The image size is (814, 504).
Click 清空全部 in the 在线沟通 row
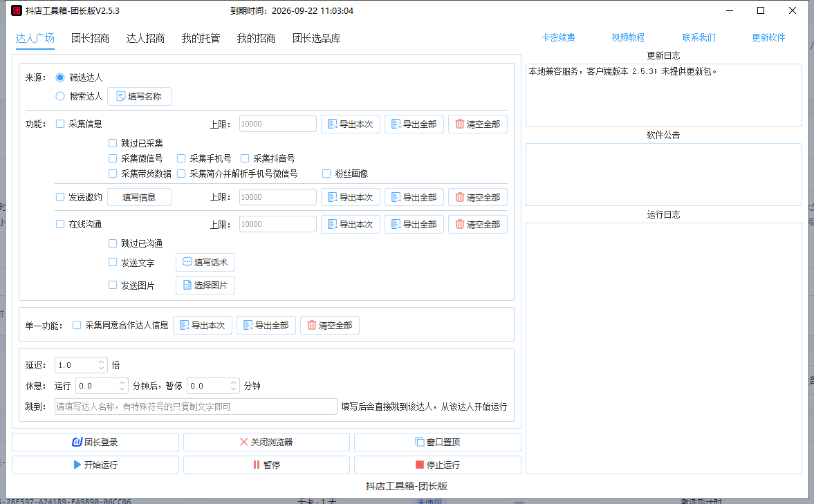tap(478, 224)
